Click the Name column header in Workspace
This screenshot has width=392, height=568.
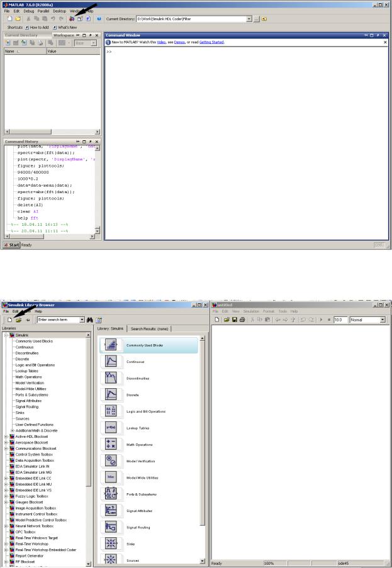coord(25,52)
